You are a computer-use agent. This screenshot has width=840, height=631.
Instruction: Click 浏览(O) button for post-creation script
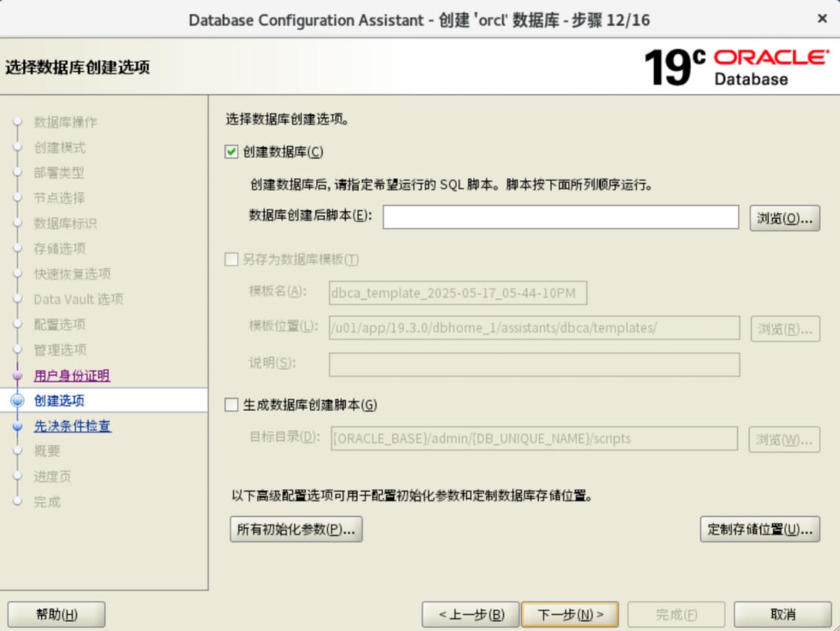tap(784, 218)
